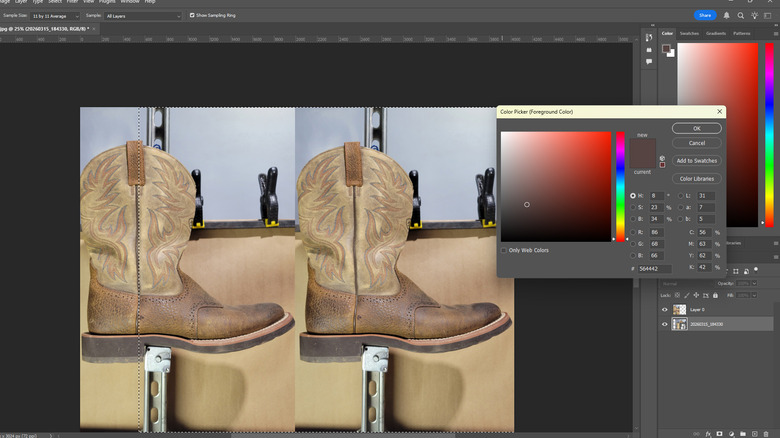
Task: Click lock transparent pixels icon
Action: (677, 295)
